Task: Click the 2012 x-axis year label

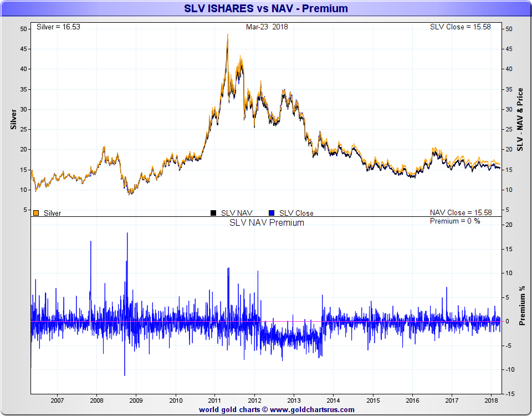Action: tap(254, 400)
